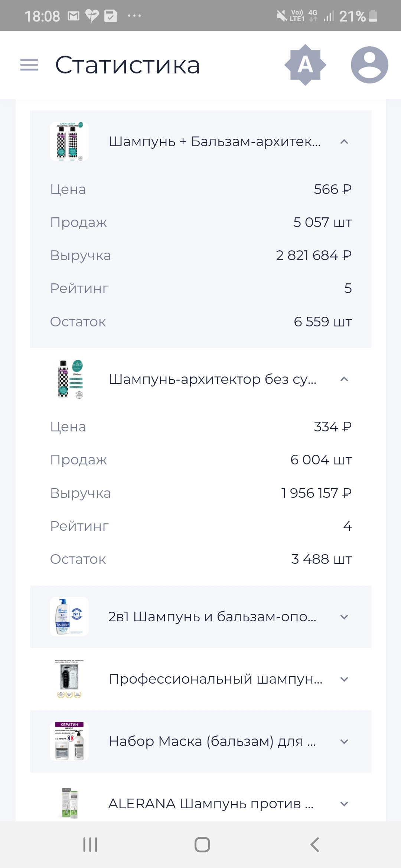The image size is (401, 868).
Task: Tap the Gmail notification icon in status bar
Action: pos(74,16)
